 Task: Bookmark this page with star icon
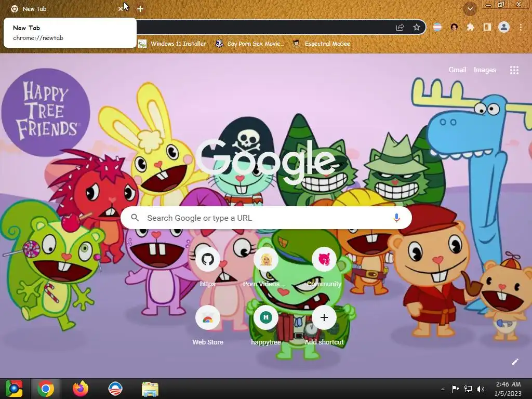417,28
